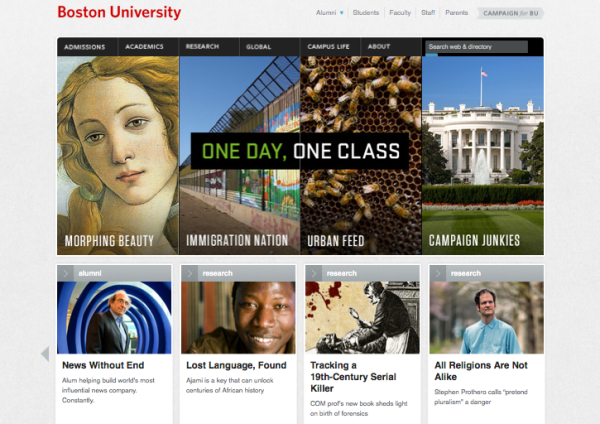600x424 pixels.
Task: Click the One Day, One Class banner
Action: tap(300, 151)
